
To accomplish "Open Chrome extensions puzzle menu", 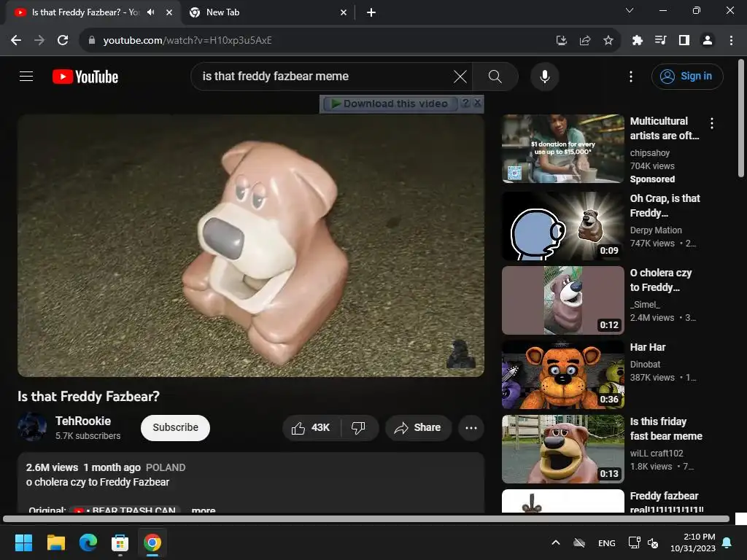I will 637,41.
